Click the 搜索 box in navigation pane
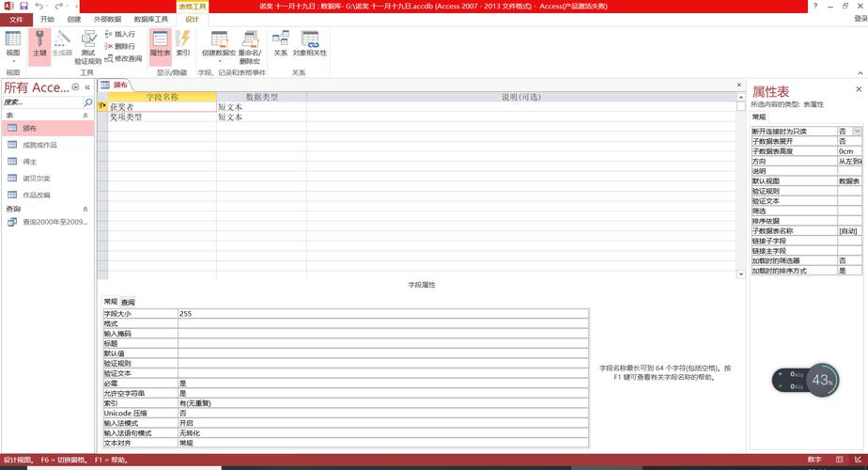Viewport: 868px width, 470px height. coord(42,102)
